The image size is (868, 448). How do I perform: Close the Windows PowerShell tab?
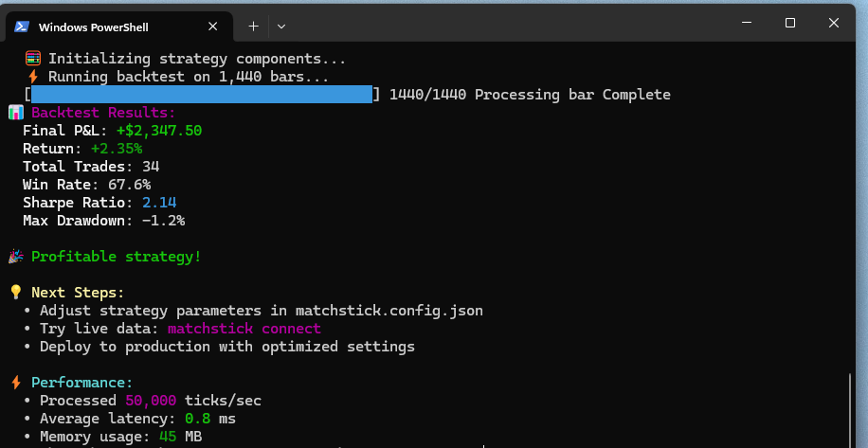tap(212, 27)
